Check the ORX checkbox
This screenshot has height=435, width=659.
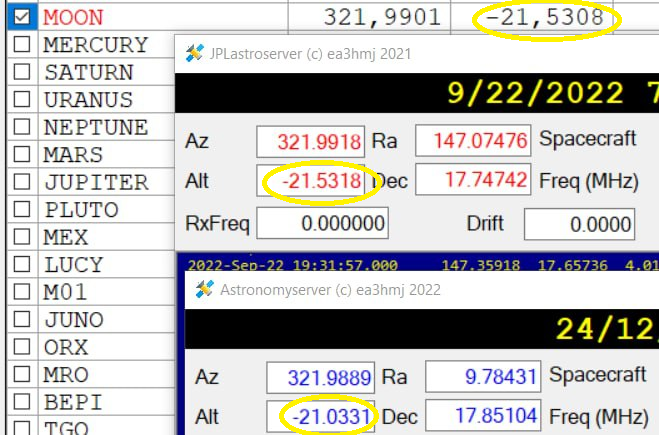pyautogui.click(x=22, y=347)
